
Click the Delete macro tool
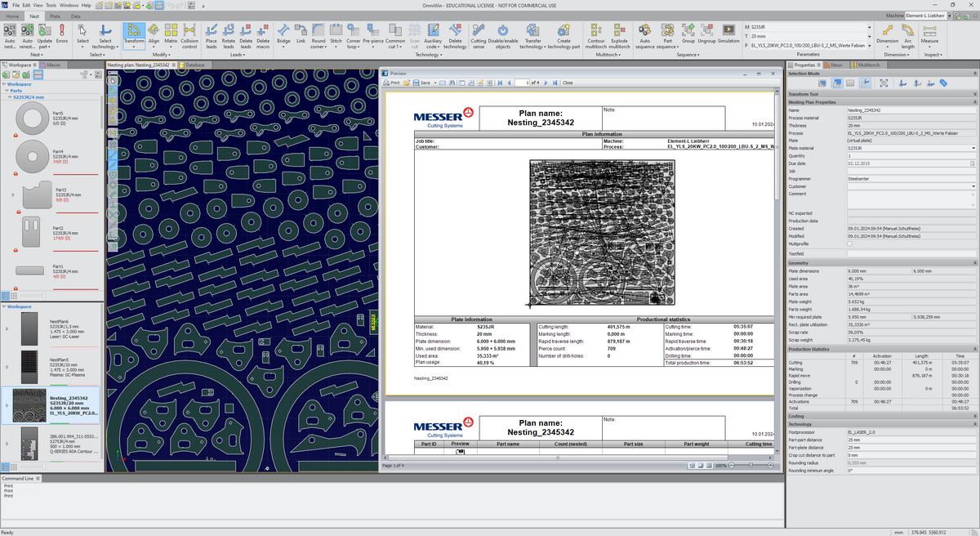point(263,36)
